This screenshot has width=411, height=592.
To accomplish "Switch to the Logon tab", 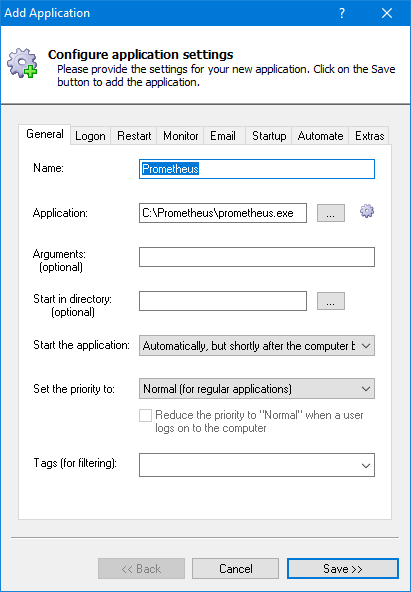I will [90, 136].
